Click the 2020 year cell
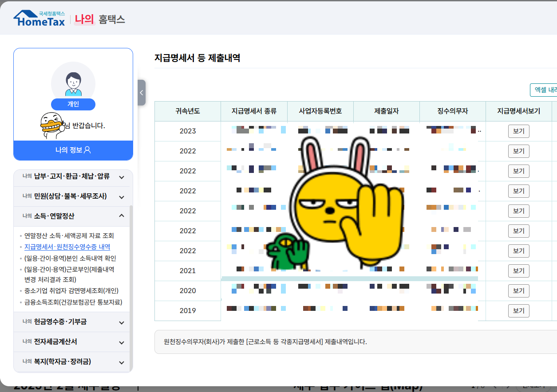The width and height of the screenshot is (557, 392). coord(188,291)
